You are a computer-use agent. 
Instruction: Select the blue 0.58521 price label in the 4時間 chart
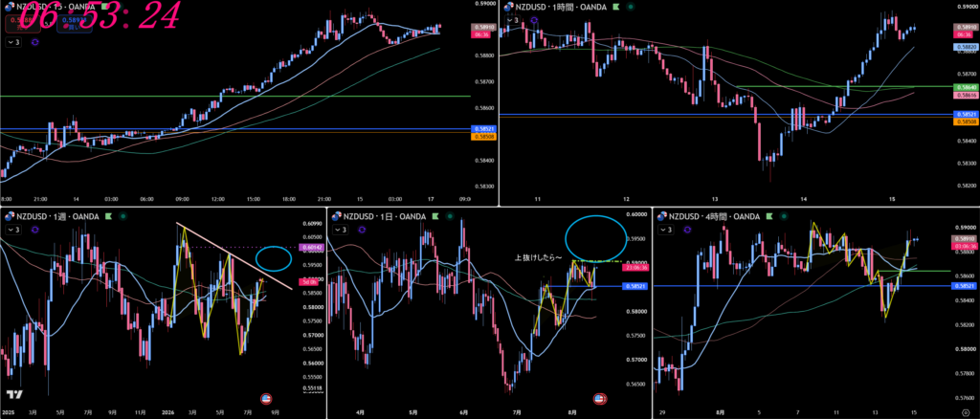pos(965,285)
